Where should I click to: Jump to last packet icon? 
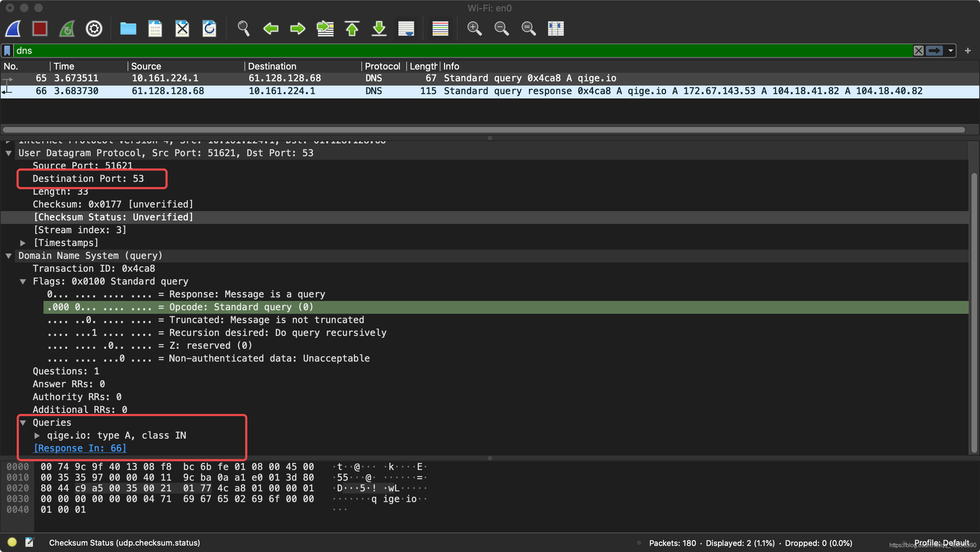(379, 29)
